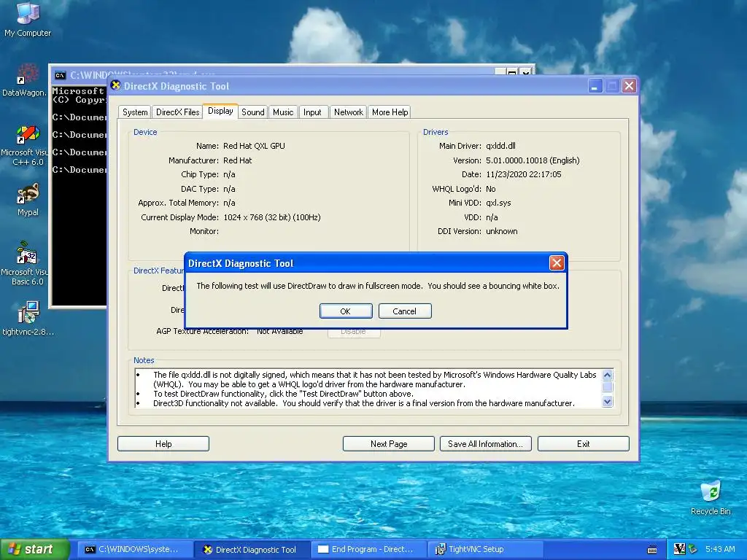Open the My Computer desktop icon

[x=28, y=19]
